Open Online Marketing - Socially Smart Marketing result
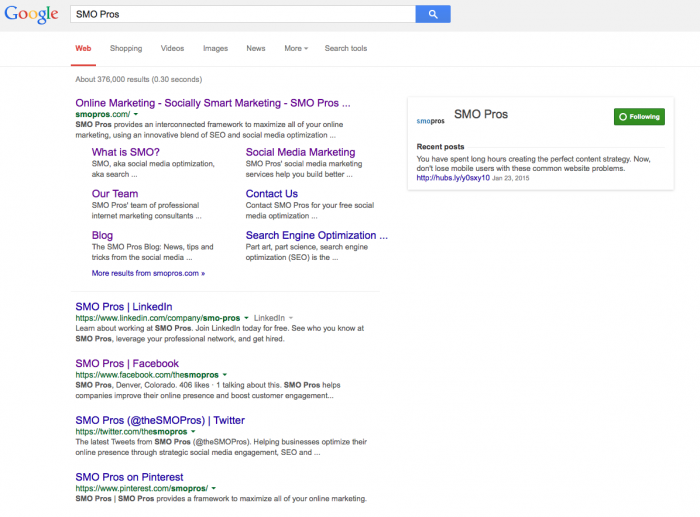Screen dimensions: 700x517 coord(212,103)
